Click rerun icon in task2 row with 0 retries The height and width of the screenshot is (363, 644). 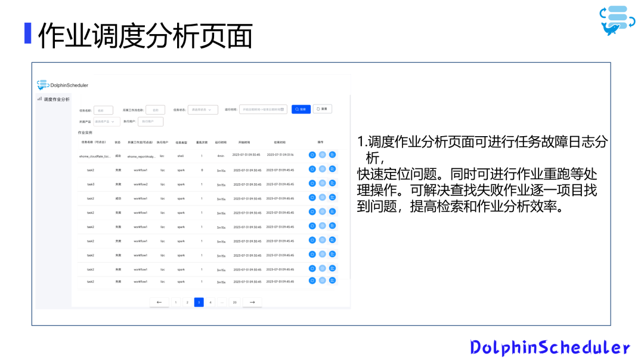click(312, 169)
